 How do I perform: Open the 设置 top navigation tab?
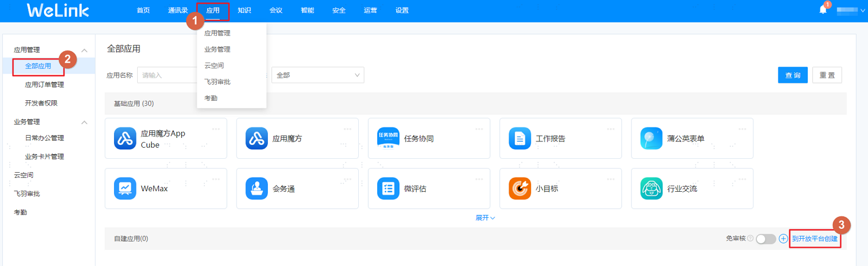pos(402,10)
